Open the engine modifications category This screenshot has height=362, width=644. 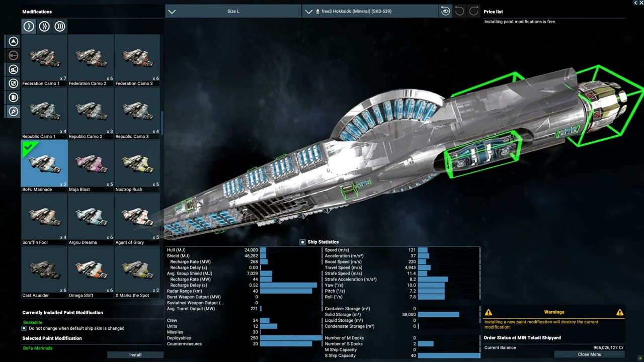click(x=14, y=41)
